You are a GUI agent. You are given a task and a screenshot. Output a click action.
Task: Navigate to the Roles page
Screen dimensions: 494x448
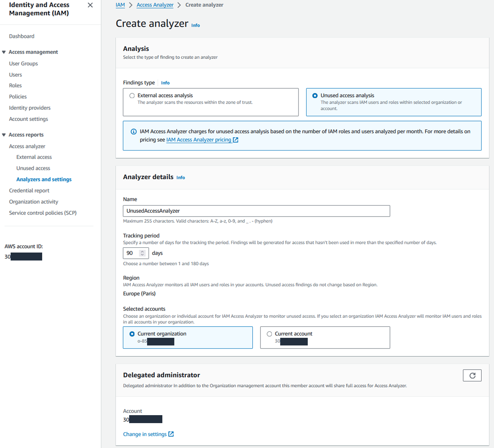click(x=15, y=85)
